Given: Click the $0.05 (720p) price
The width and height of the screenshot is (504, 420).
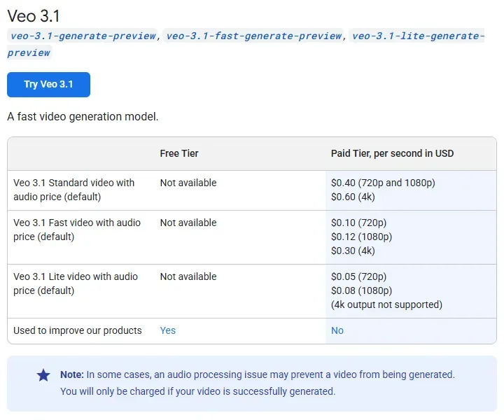Looking at the screenshot, I should tap(358, 276).
